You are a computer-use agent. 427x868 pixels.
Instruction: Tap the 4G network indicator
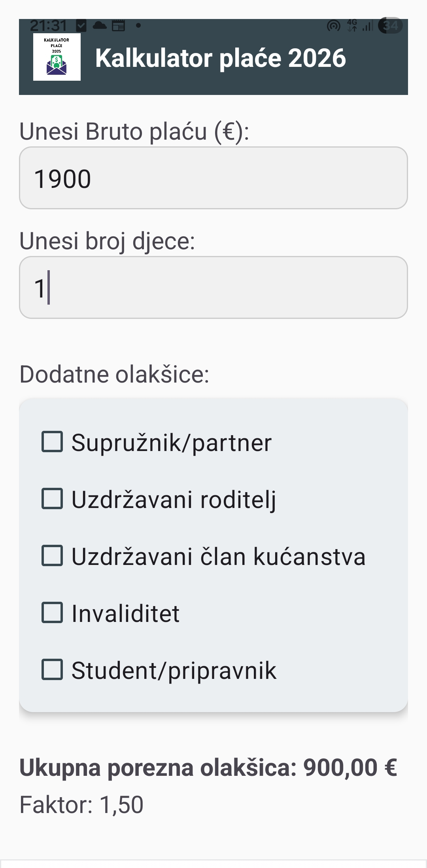coord(351,25)
